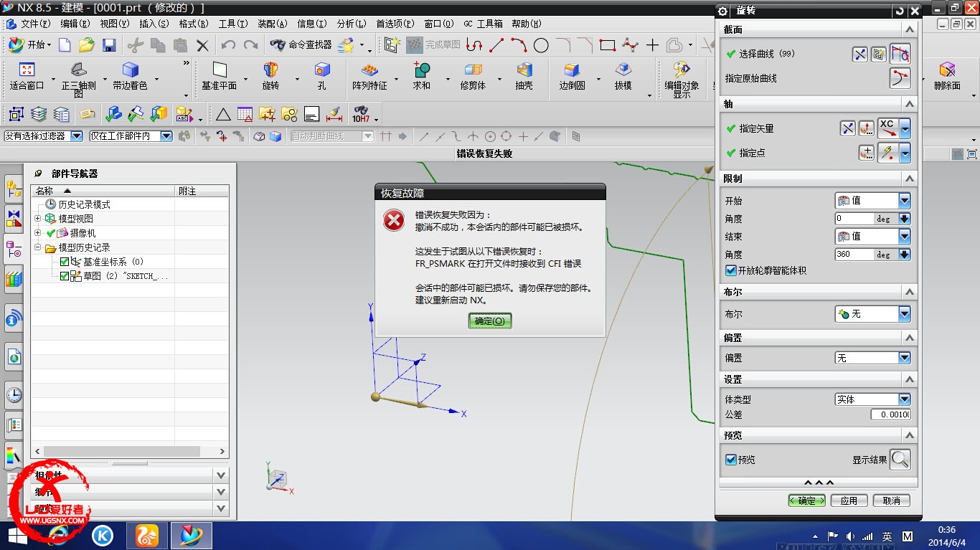Click the 抽壳 (Shell) icon
Image resolution: width=980 pixels, height=550 pixels.
point(524,70)
